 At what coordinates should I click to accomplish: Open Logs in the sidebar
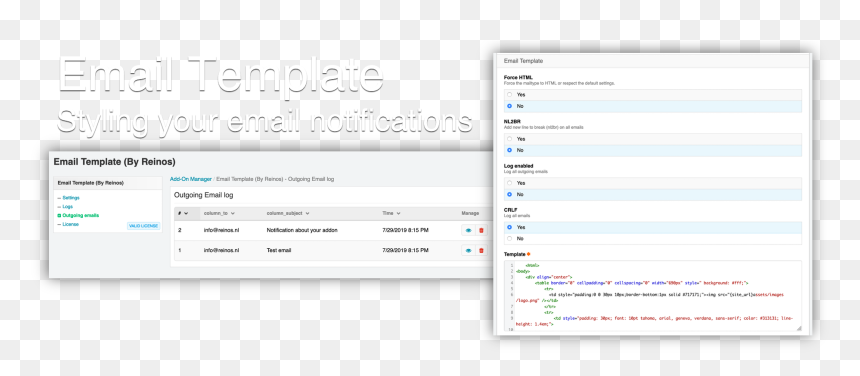point(67,207)
